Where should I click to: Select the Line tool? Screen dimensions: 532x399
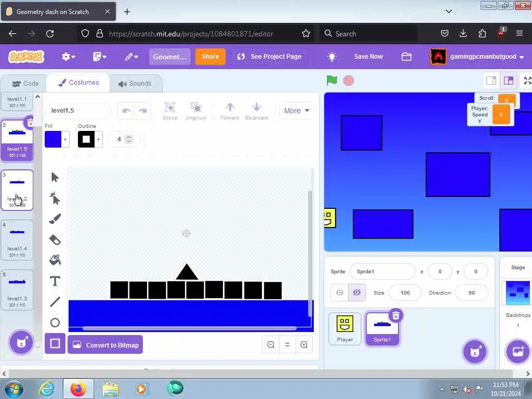coord(55,302)
